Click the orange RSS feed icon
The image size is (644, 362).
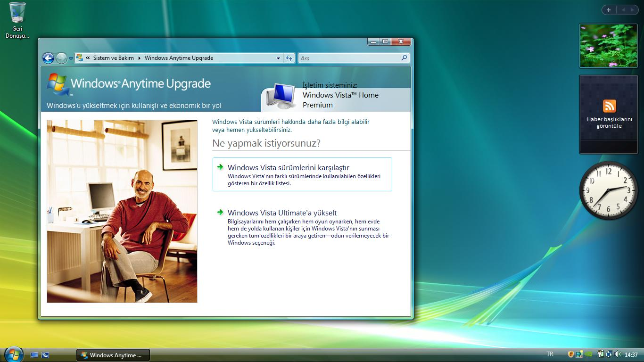609,106
